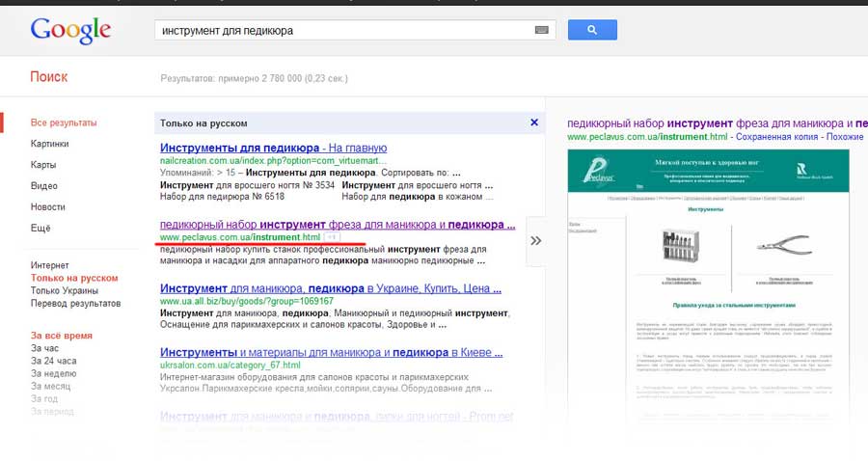Open result 'Инструменты для педикюра'
This screenshot has width=868, height=461.
click(240, 148)
